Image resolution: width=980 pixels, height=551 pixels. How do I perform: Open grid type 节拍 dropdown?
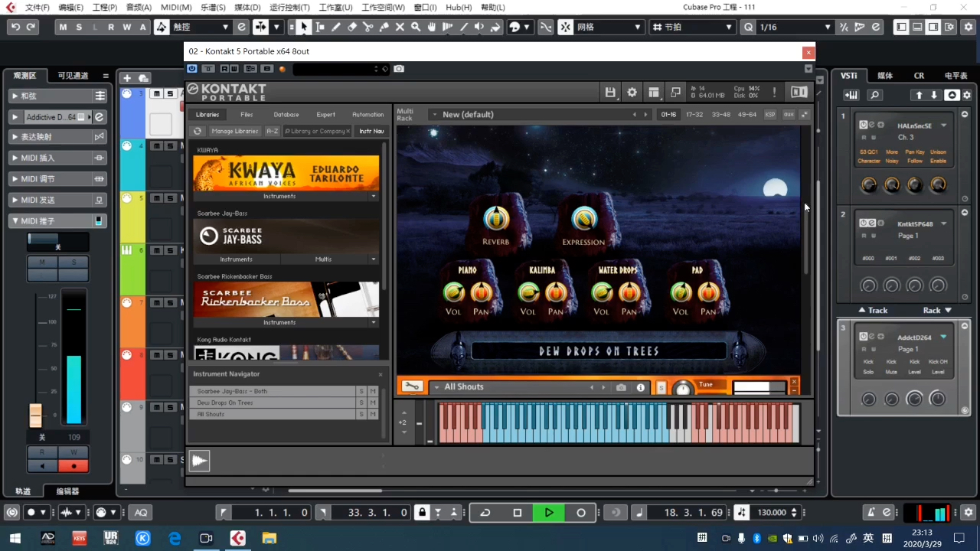click(692, 27)
